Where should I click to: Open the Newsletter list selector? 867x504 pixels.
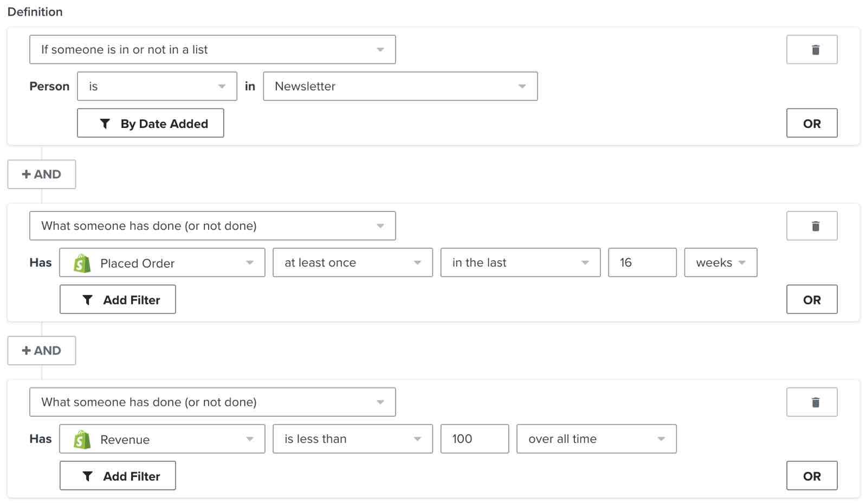point(400,86)
